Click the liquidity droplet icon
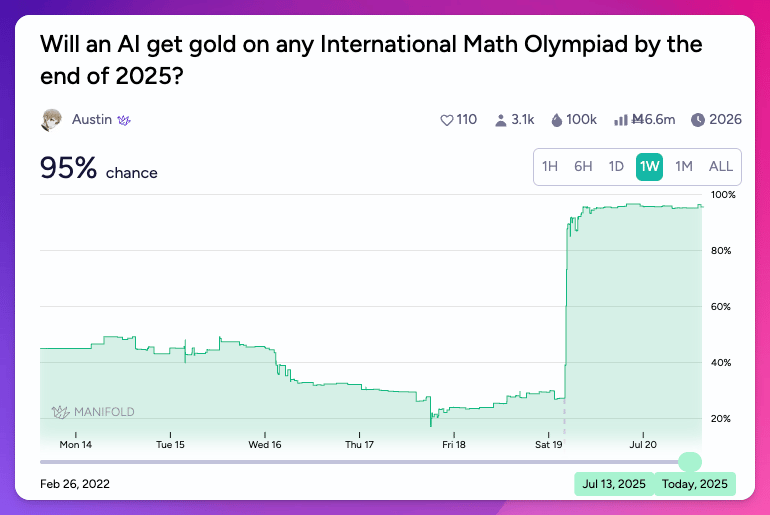The width and height of the screenshot is (770, 515). pos(557,120)
